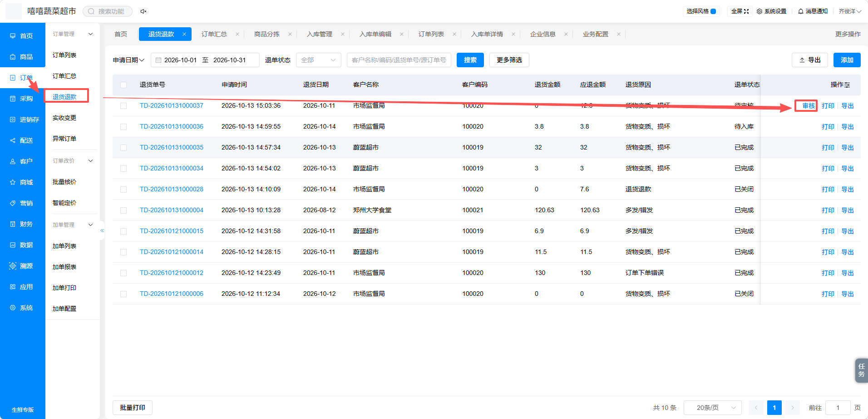Image resolution: width=868 pixels, height=419 pixels.
Task: Open the 齐俊洋 user account dropdown
Action: pyautogui.click(x=850, y=11)
